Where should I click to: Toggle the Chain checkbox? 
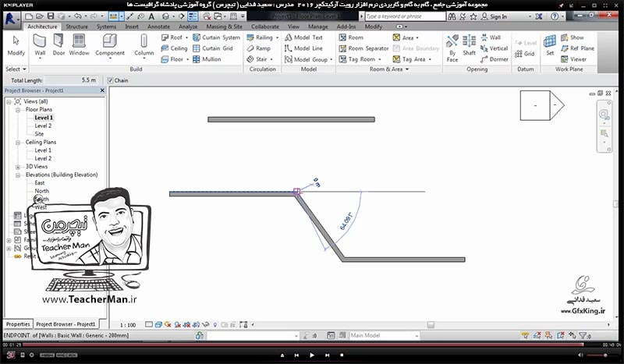point(110,80)
